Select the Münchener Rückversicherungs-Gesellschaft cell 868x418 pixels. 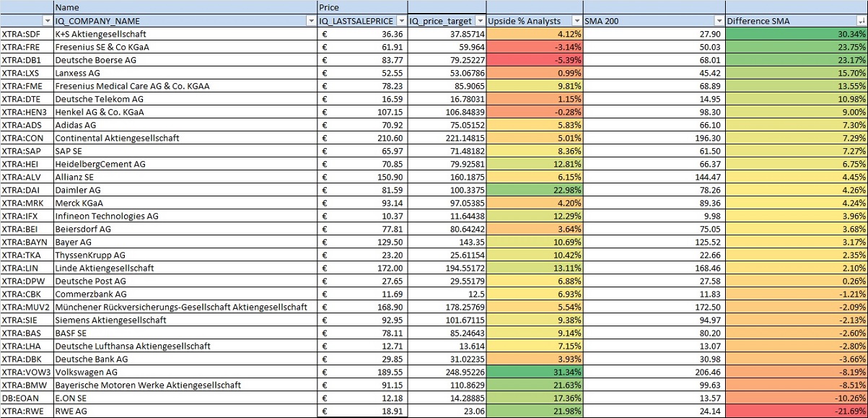185,307
